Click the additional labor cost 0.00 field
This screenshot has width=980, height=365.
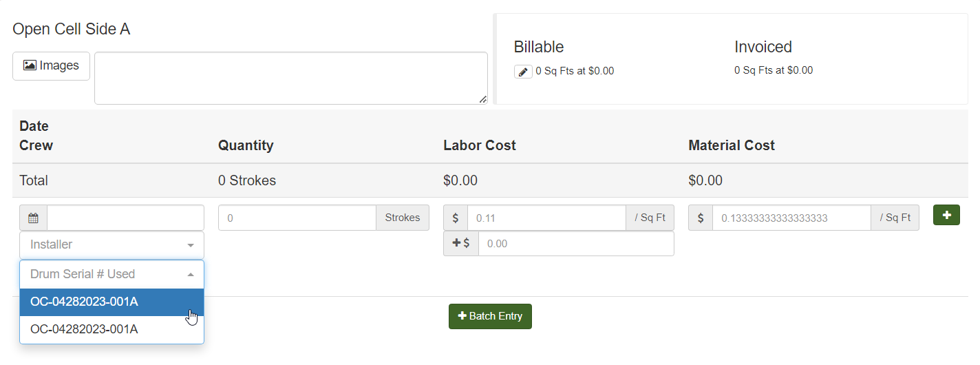tap(575, 244)
